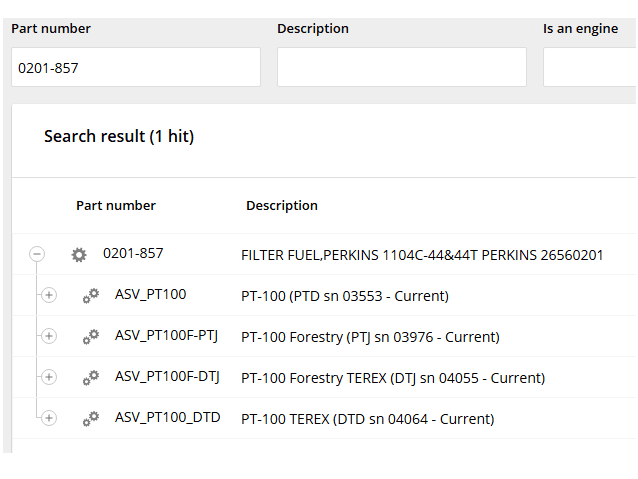
Task: Click the gears icon next to ASV_PT100_DTD
Action: 91,419
